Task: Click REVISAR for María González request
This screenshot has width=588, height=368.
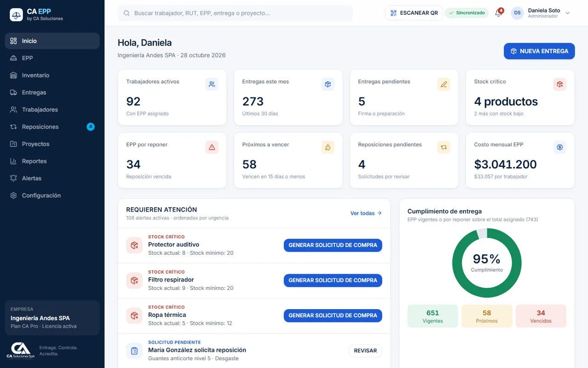Action: (x=365, y=351)
